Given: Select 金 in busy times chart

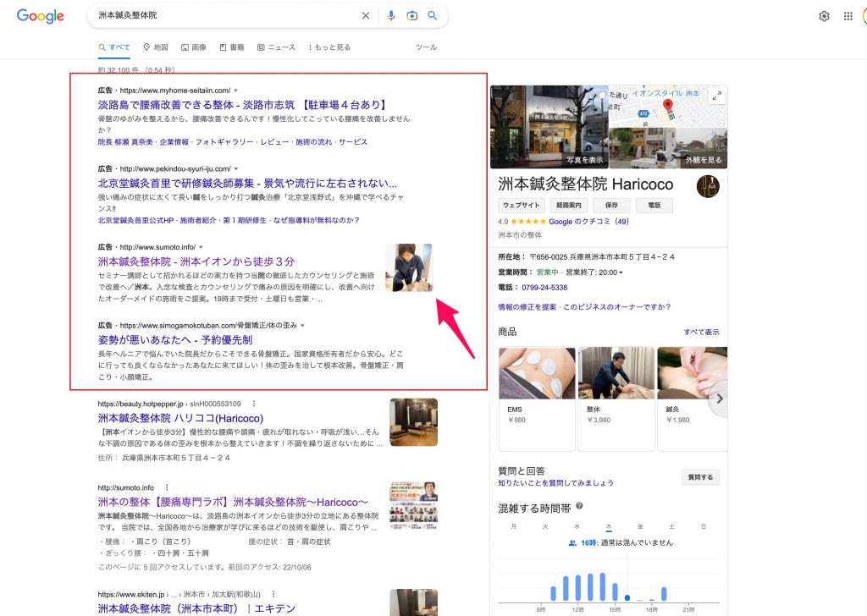Looking at the screenshot, I should point(640,526).
